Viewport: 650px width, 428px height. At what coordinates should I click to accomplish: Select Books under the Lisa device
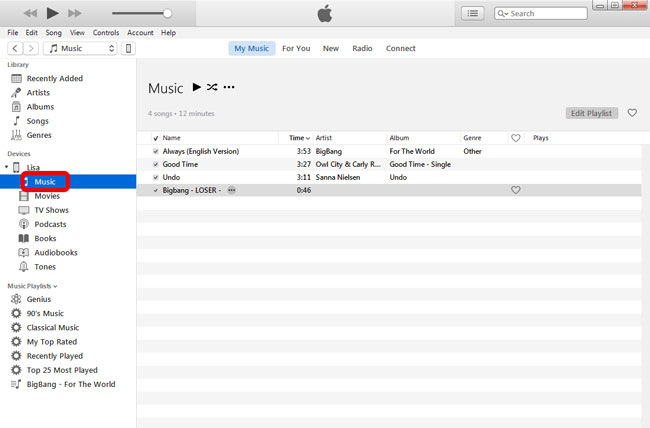click(45, 238)
